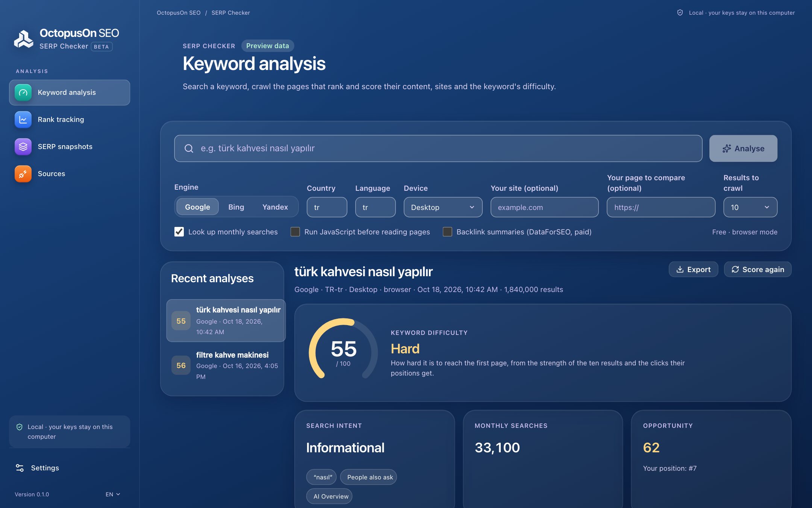Viewport: 812px width, 508px height.
Task: Uncheck Look up monthly searches
Action: (179, 232)
